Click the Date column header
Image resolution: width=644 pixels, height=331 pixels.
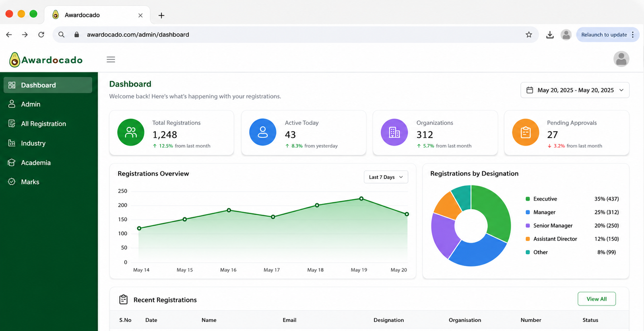[151, 320]
